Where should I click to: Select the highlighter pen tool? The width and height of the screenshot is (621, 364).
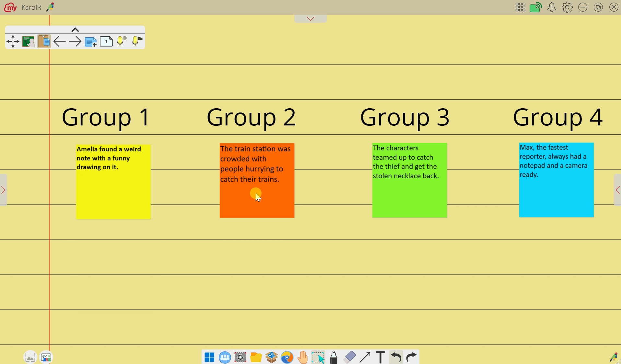[334, 357]
